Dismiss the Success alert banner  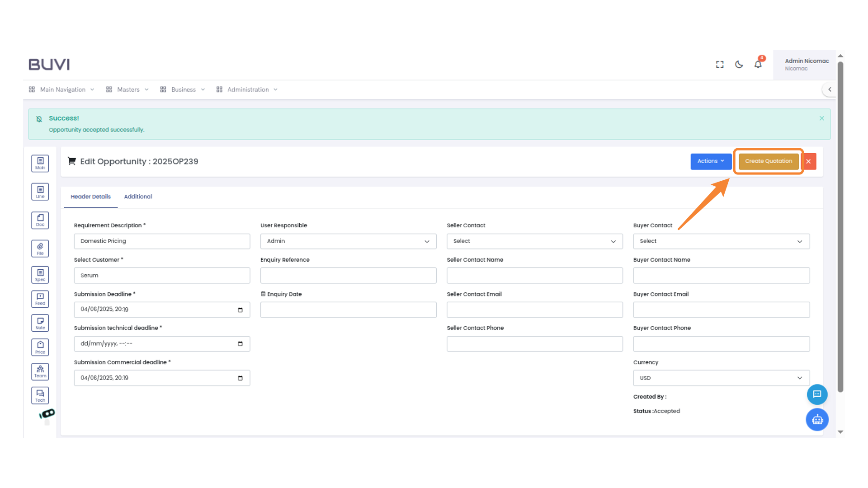(x=822, y=118)
